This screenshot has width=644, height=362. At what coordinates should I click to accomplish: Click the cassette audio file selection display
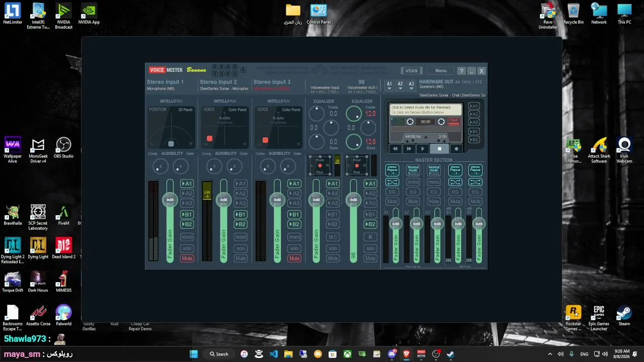pos(426,110)
